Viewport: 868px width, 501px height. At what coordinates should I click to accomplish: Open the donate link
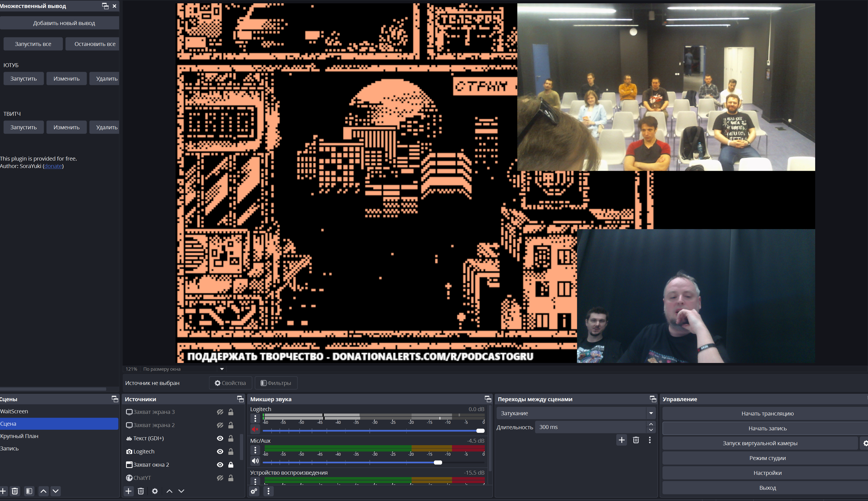coord(53,166)
